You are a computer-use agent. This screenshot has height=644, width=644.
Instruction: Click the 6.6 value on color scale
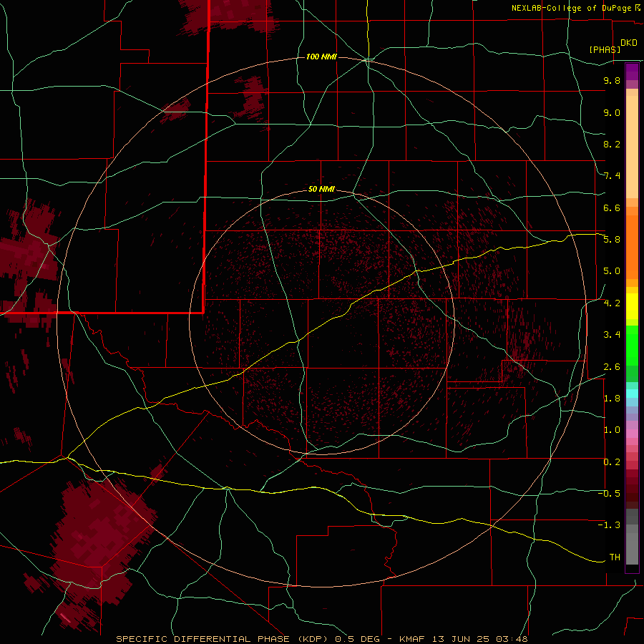(x=612, y=208)
